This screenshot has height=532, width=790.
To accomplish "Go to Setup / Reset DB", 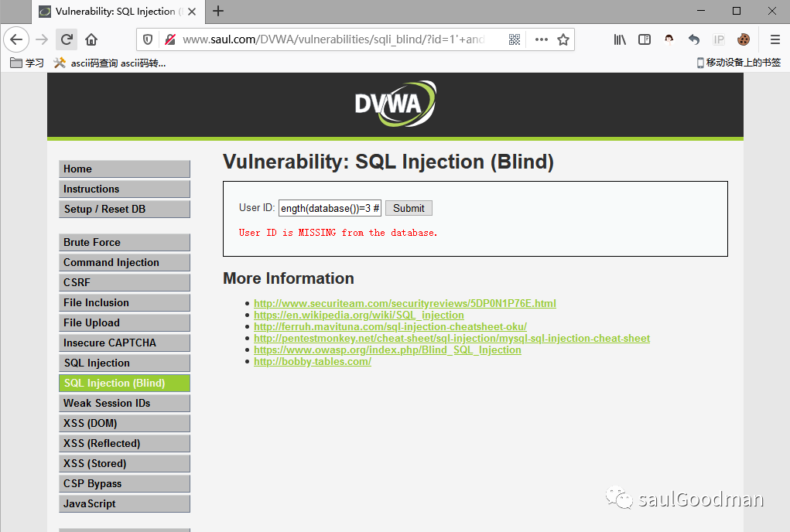I will 125,210.
